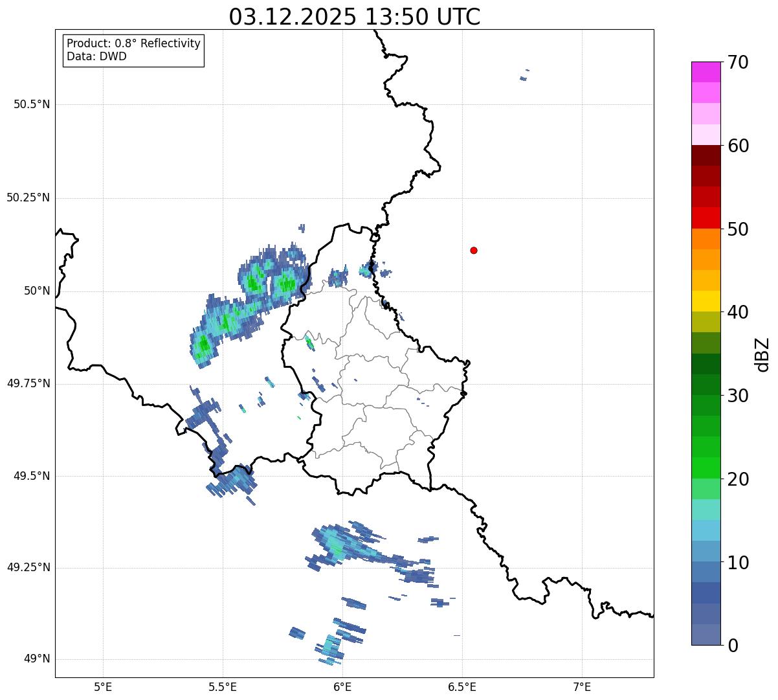The image size is (778, 700).
Task: Click the colorbar tick label '40'
Action: (x=737, y=312)
